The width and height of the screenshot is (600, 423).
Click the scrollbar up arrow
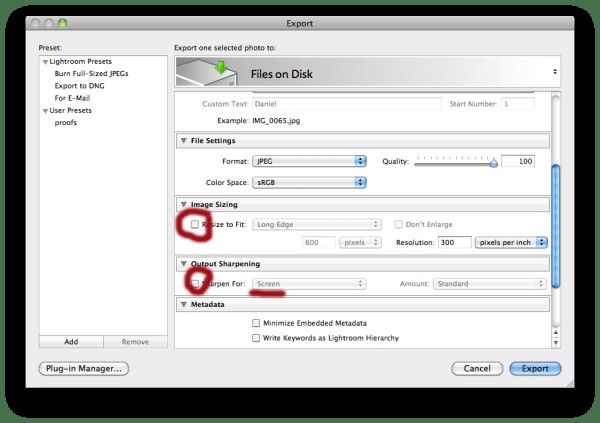(x=556, y=333)
